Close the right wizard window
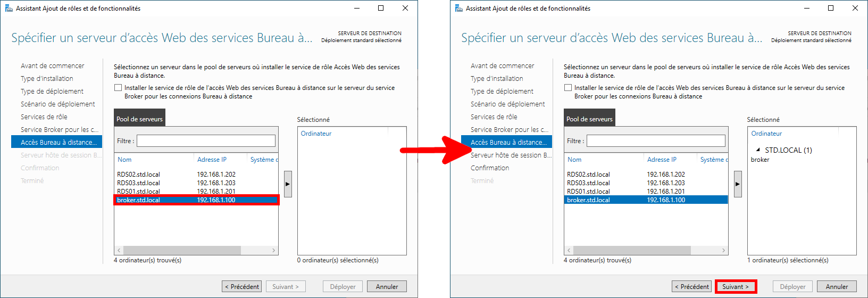 [855, 8]
